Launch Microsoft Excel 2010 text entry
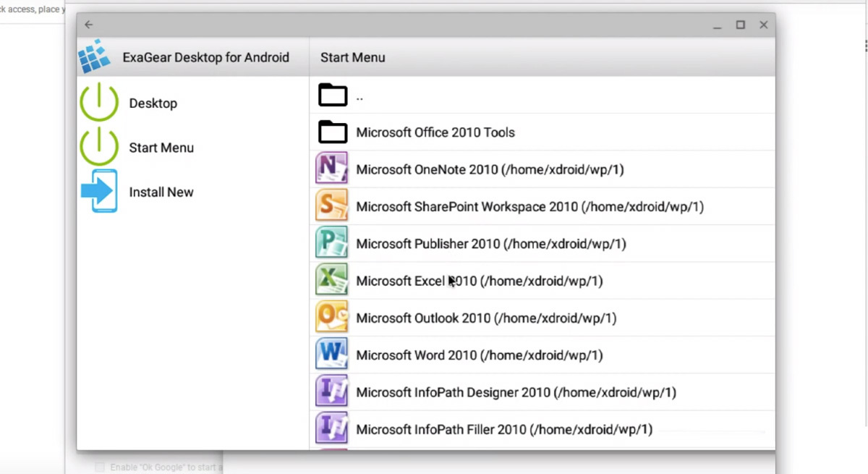868x474 pixels. point(479,281)
